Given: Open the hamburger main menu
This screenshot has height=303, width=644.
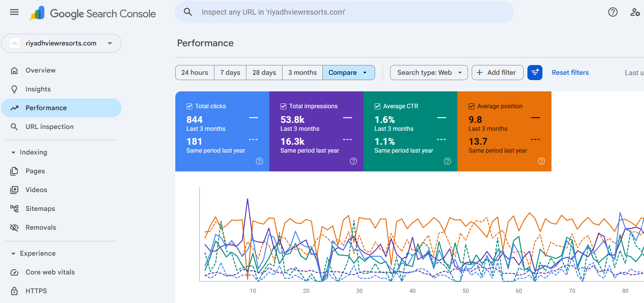Looking at the screenshot, I should [14, 12].
